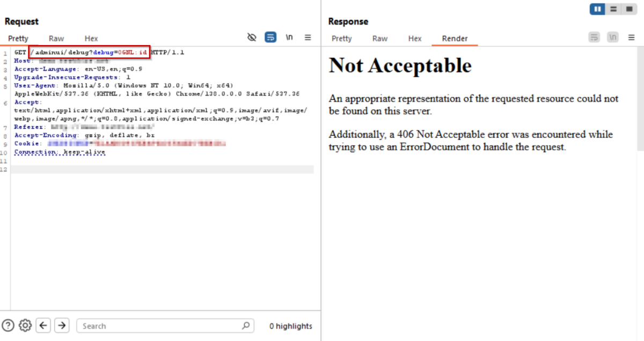644x341 pixels.
Task: Open the Raw view of the response
Action: point(379,38)
